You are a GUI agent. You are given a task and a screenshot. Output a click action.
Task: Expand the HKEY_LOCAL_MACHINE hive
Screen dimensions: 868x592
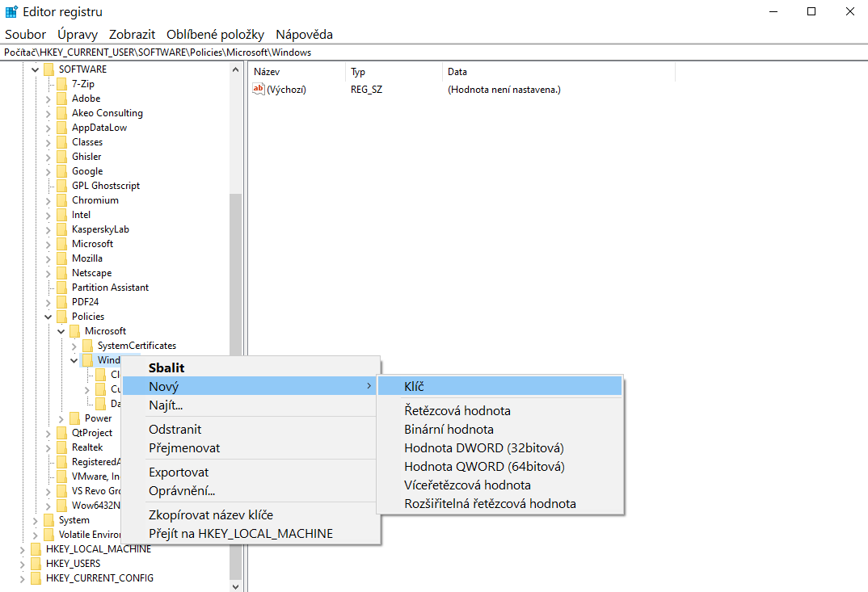coord(22,549)
